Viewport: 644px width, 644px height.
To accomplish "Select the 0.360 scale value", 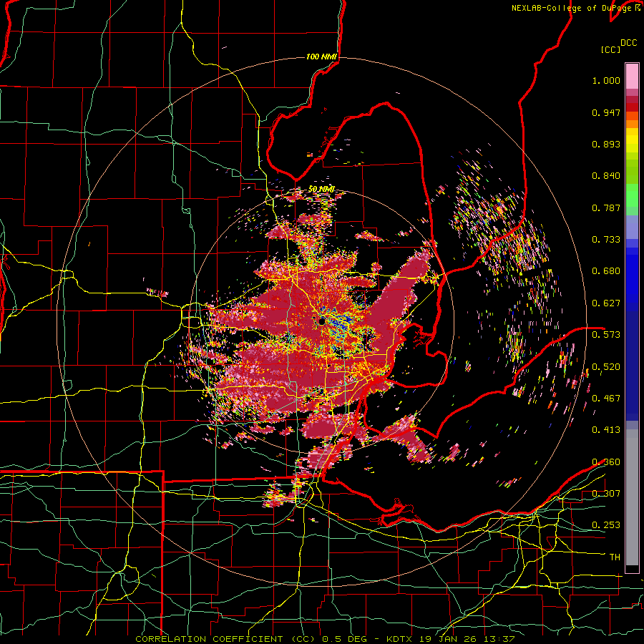I will pos(606,462).
